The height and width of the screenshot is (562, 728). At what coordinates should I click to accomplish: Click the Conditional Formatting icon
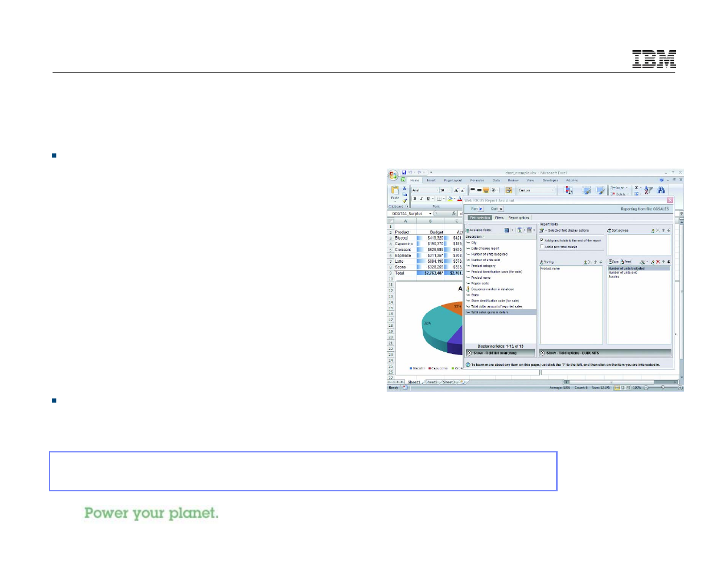pyautogui.click(x=568, y=190)
